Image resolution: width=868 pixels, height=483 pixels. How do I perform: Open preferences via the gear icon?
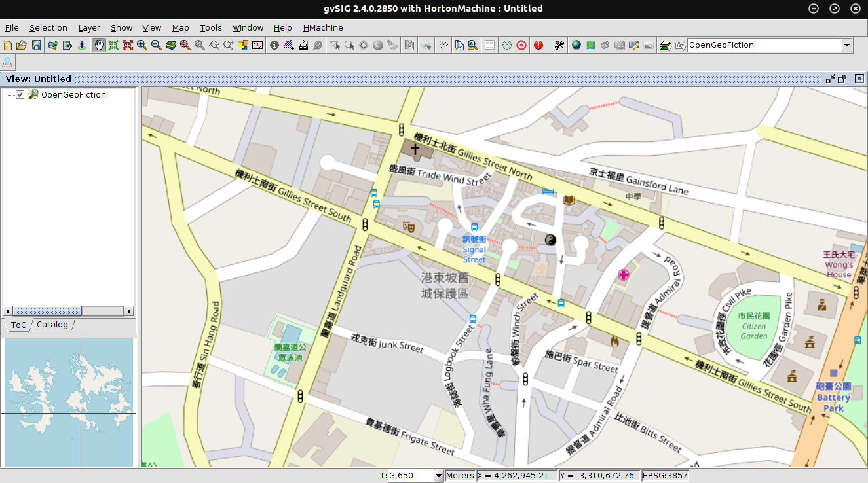click(x=507, y=45)
